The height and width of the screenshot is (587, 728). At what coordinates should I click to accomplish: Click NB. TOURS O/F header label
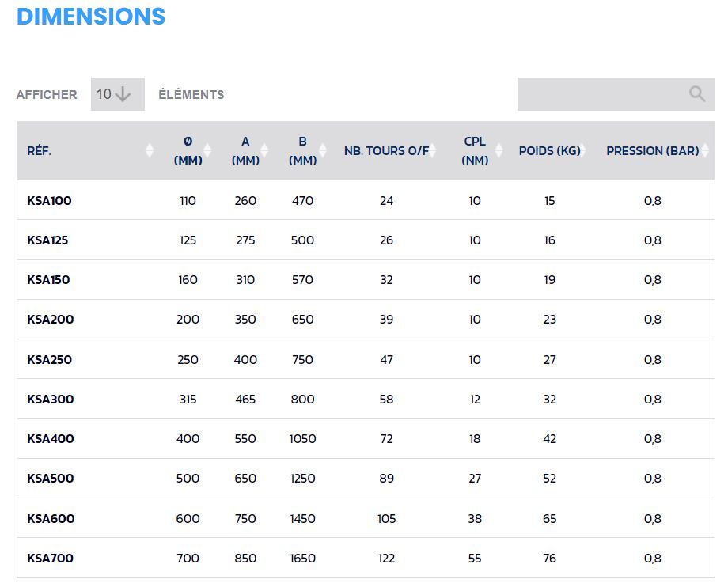tap(385, 151)
